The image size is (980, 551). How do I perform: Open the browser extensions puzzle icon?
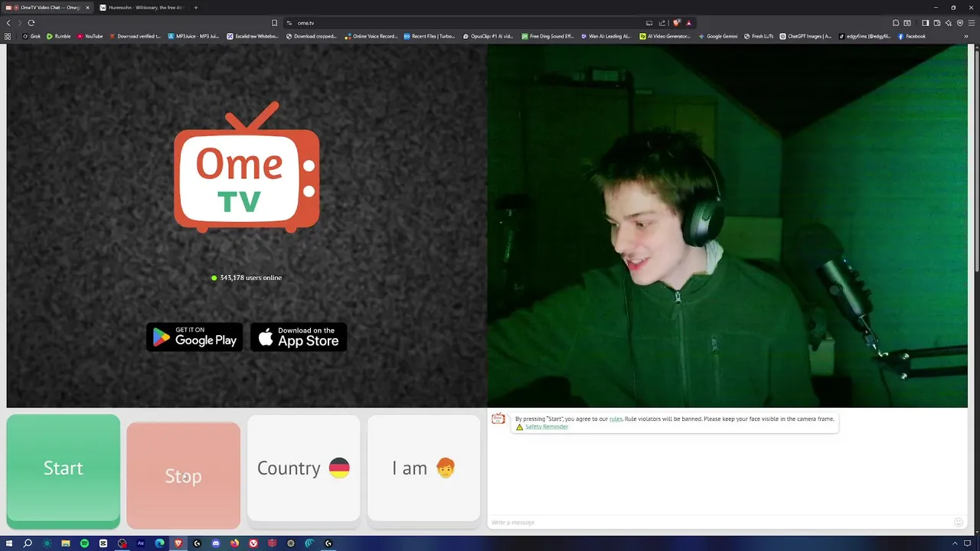coord(896,23)
